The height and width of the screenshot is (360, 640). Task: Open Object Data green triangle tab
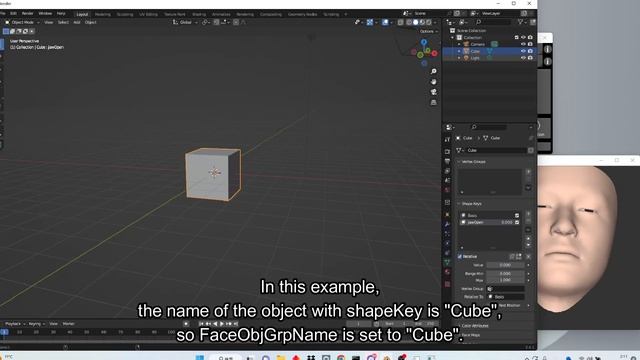447,262
